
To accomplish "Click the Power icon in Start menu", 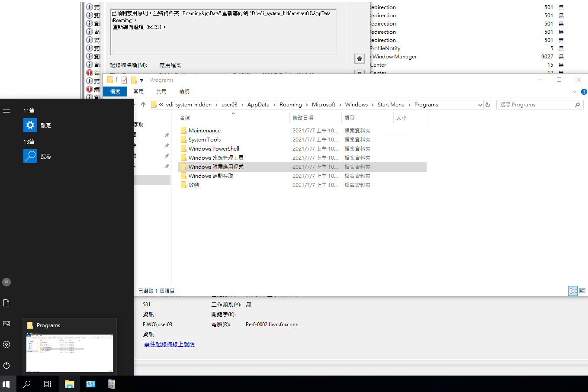I will click(6, 365).
